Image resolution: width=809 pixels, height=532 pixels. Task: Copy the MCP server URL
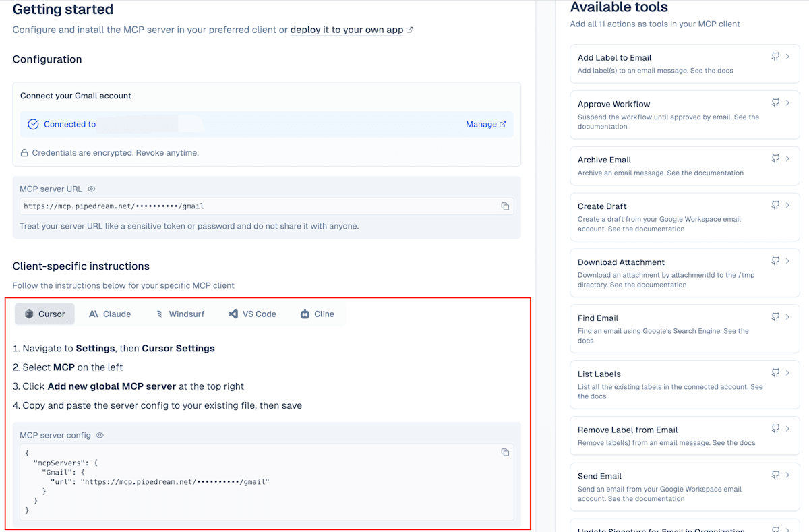505,206
